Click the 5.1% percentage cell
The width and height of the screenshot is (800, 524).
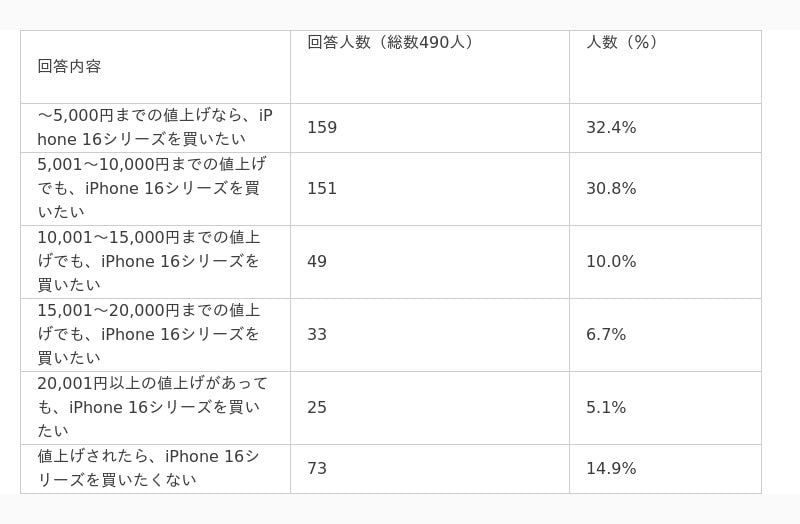tap(665, 408)
